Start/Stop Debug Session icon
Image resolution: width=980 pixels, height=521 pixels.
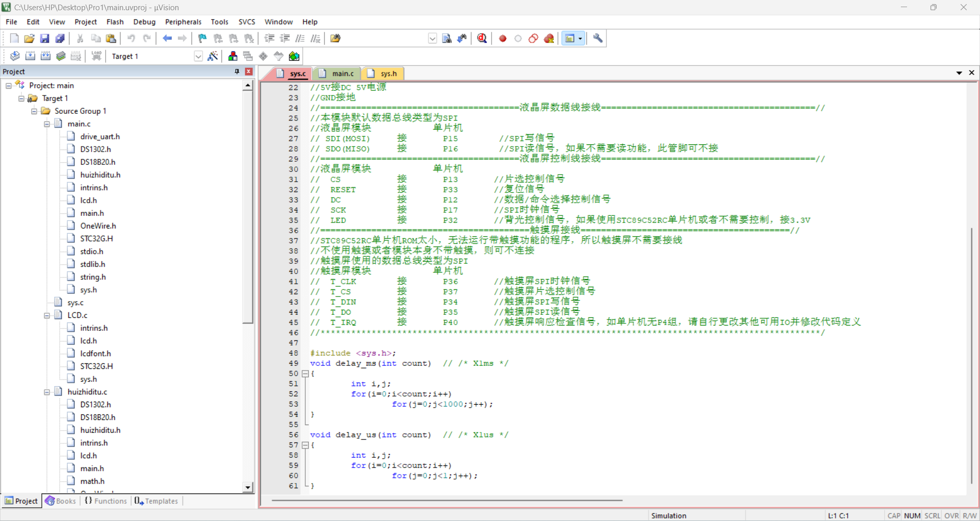[x=482, y=38]
